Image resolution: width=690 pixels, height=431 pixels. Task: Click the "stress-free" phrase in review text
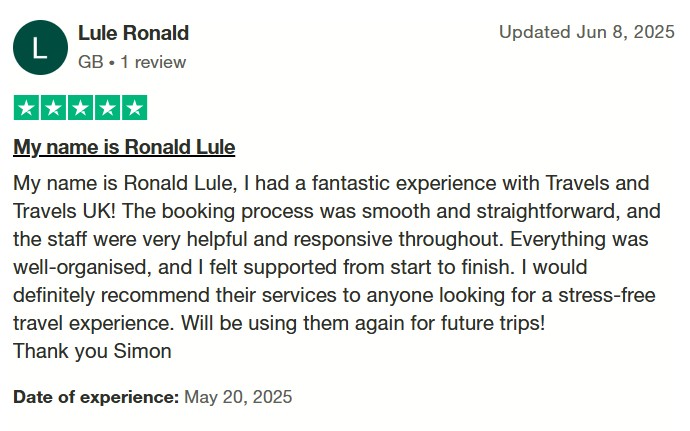pyautogui.click(x=607, y=295)
